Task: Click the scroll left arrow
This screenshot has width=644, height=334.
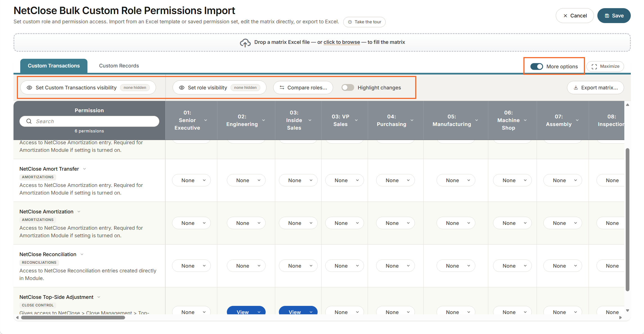Action: pos(17,318)
